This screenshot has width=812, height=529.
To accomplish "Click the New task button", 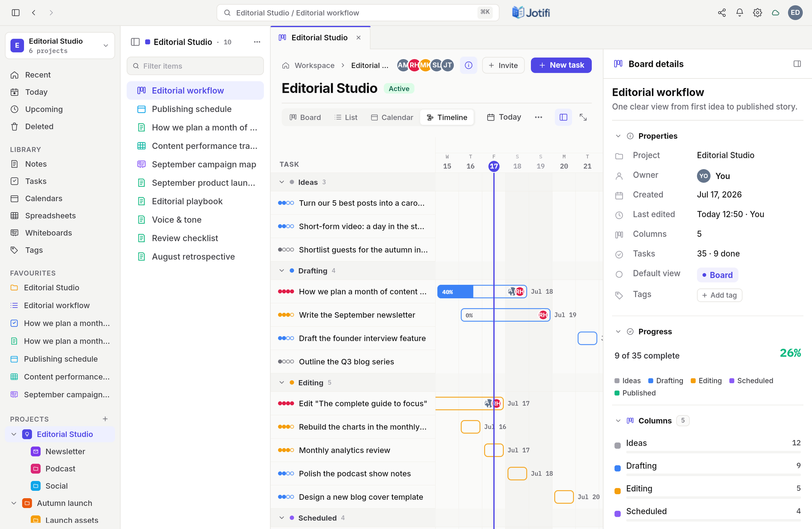I will (561, 65).
